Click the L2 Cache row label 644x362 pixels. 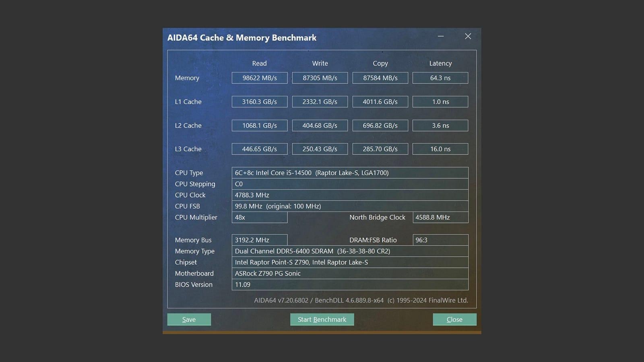pos(188,125)
